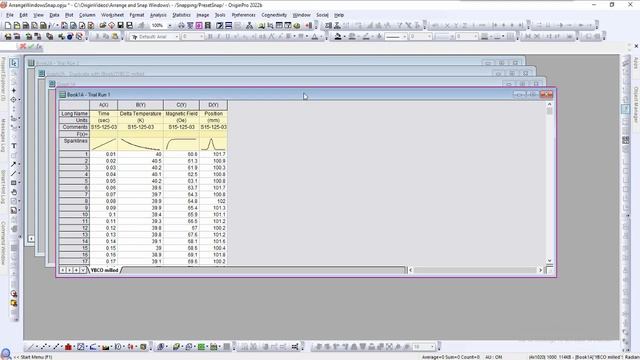The width and height of the screenshot is (640, 360).
Task: Select the Rectangle drawing tool
Action: [x=13, y=183]
